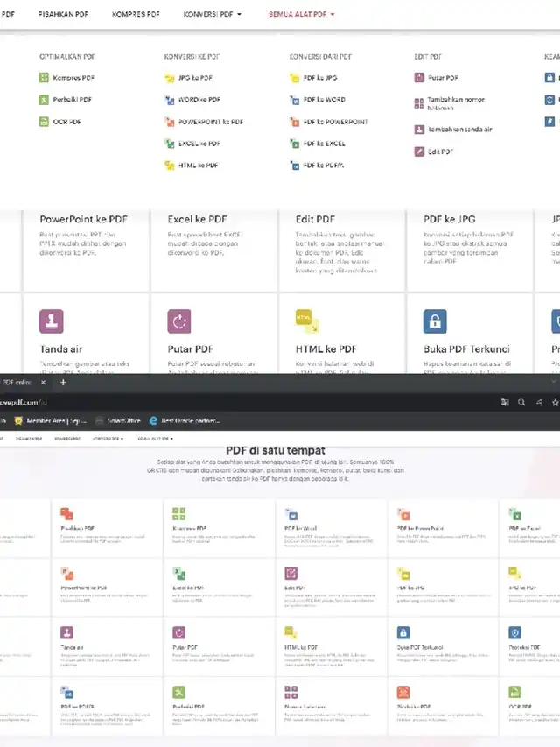
Task: Expand the KONVERSI PDF dropdown in top navigation
Action: click(213, 15)
